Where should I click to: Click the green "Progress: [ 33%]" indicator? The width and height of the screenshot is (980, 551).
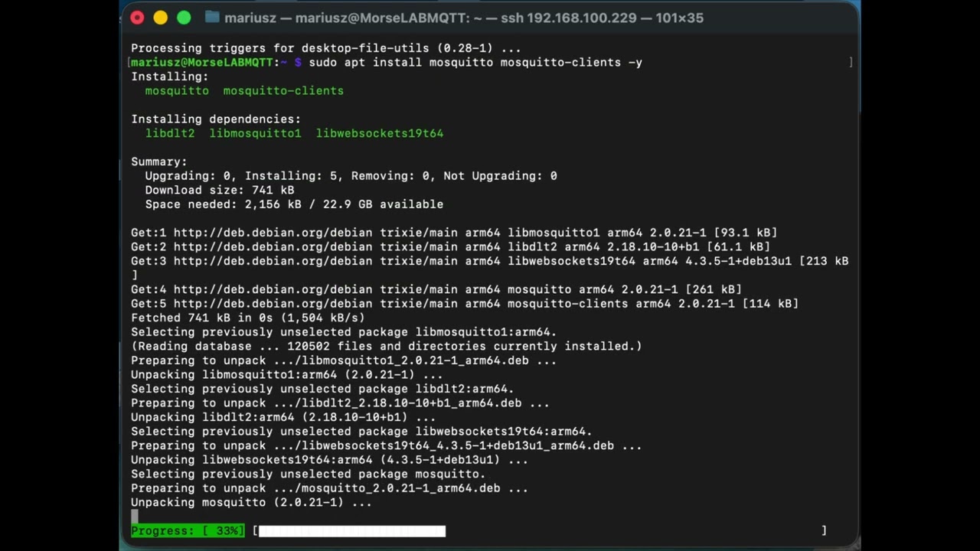188,531
